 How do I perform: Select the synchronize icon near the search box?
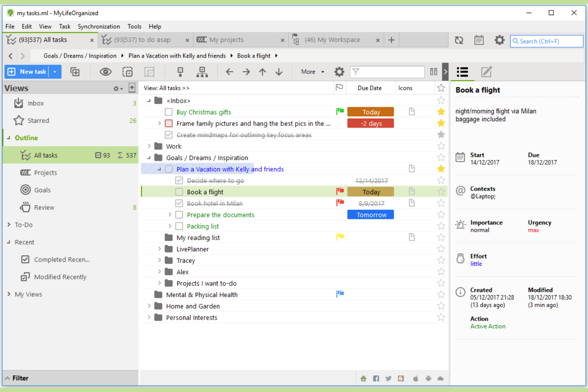(x=459, y=40)
